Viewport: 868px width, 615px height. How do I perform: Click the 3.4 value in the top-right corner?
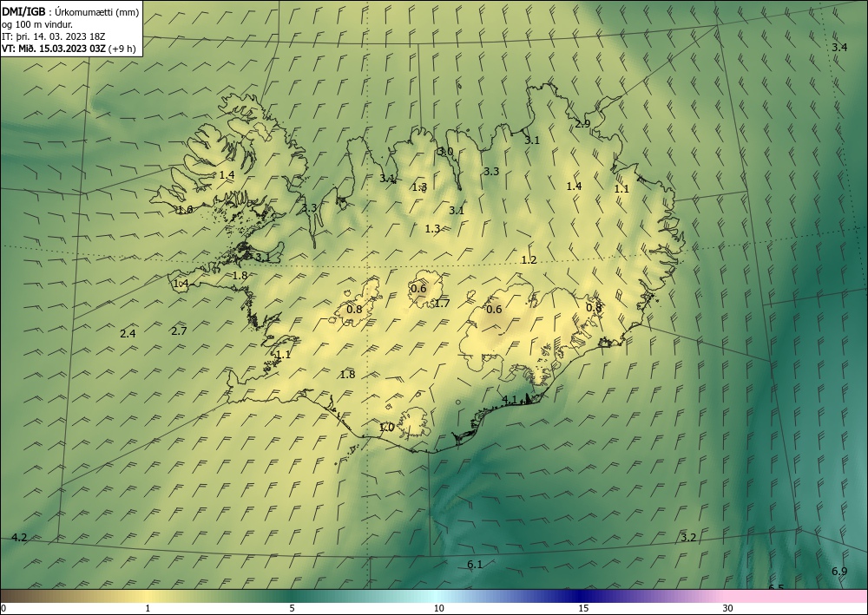[x=839, y=48]
